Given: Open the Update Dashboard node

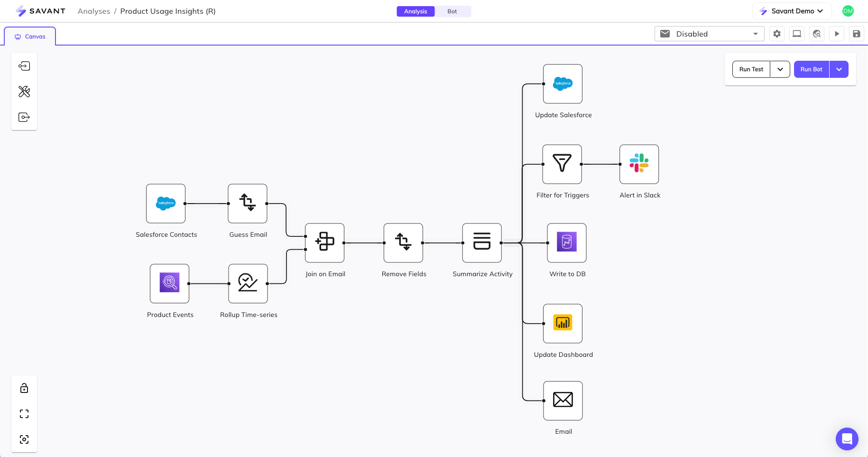Looking at the screenshot, I should (x=563, y=323).
